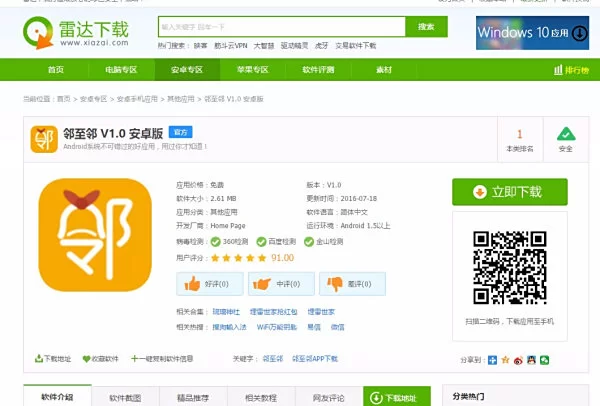Click the 金山检测 green check icon
Image resolution: width=600 pixels, height=406 pixels.
pyautogui.click(x=309, y=242)
